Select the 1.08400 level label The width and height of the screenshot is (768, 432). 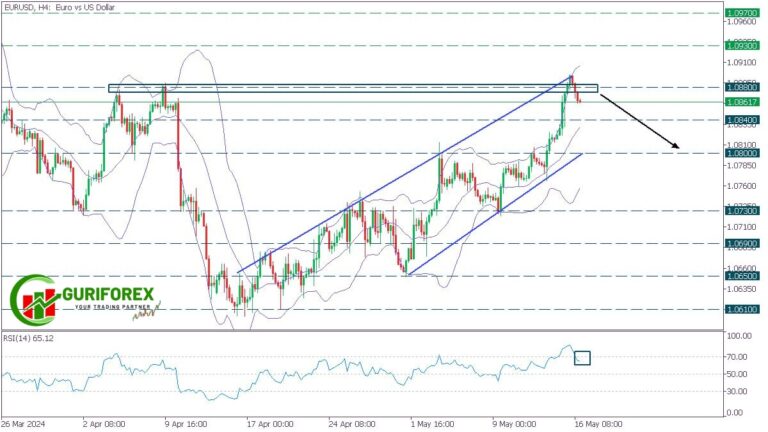742,120
